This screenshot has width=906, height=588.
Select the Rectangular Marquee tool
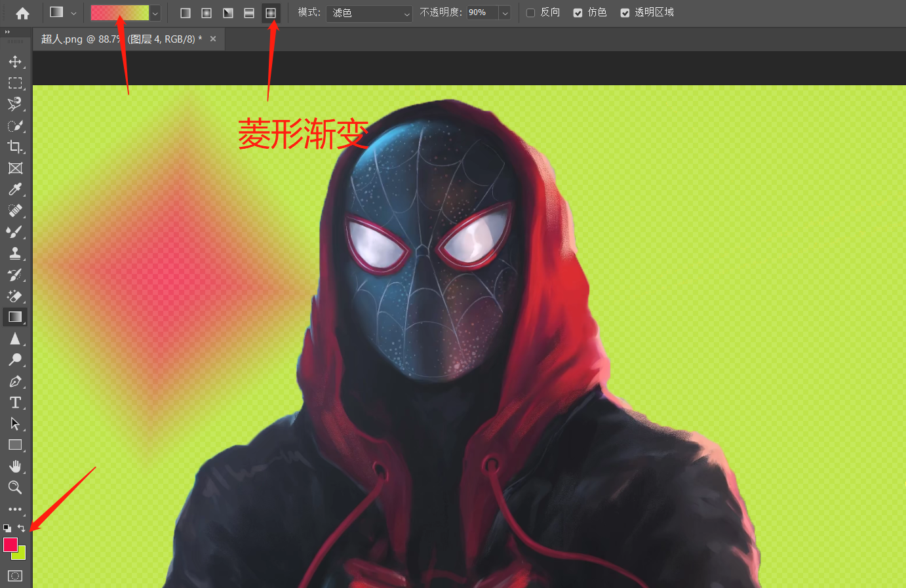pyautogui.click(x=15, y=83)
